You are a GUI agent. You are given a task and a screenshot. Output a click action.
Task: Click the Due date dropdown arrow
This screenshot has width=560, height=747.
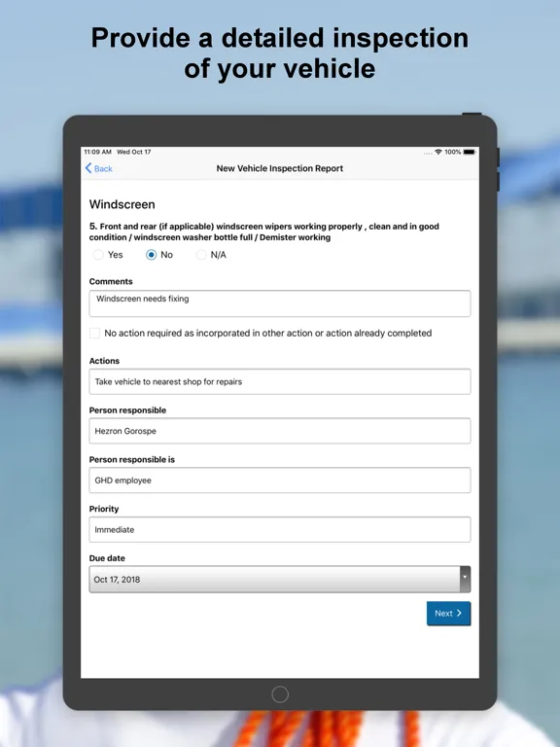465,580
